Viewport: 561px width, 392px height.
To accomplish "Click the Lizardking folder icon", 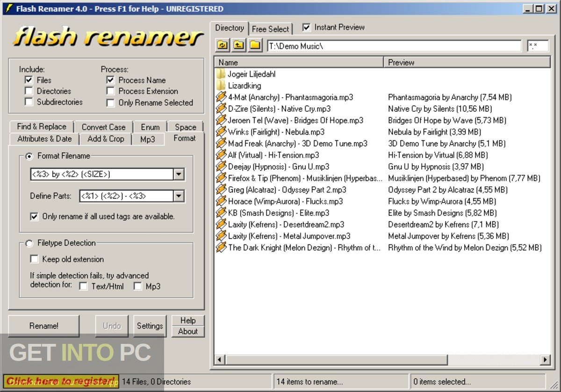I will pyautogui.click(x=221, y=86).
